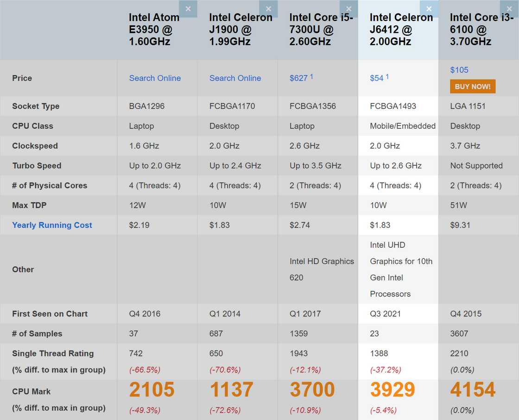Remove Intel Core i5-7300U column with X icon
Image resolution: width=519 pixels, height=420 pixels.
click(x=348, y=9)
